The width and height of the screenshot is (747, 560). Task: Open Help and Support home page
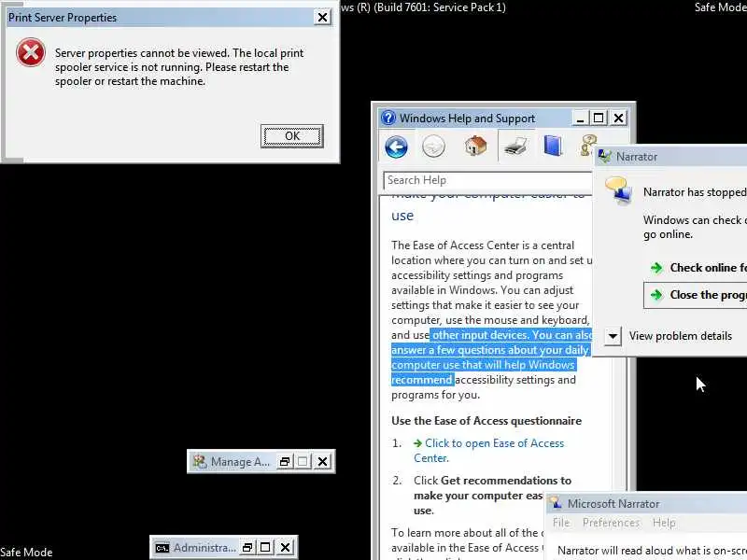click(x=475, y=146)
